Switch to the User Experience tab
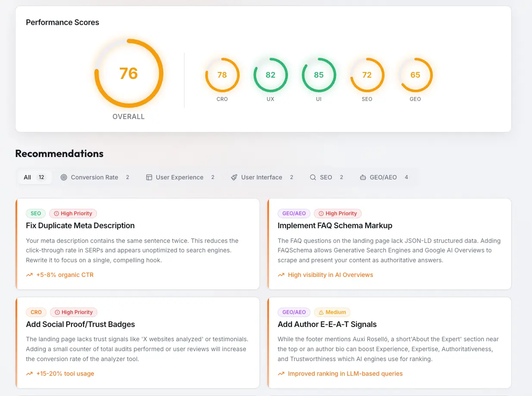 [x=180, y=177]
